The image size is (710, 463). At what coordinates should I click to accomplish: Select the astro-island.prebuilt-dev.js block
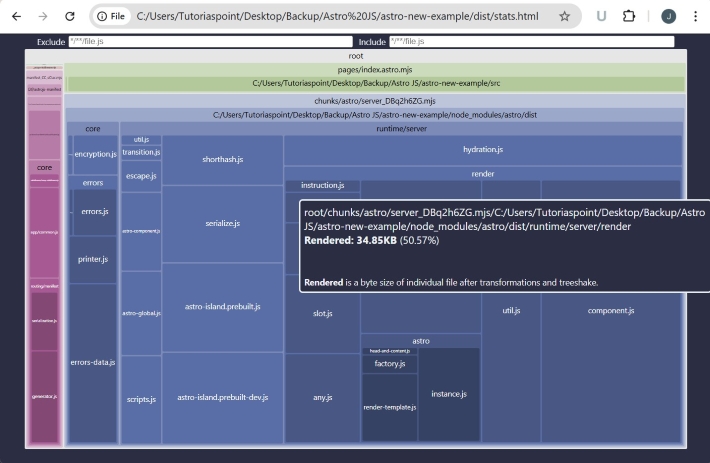(223, 397)
